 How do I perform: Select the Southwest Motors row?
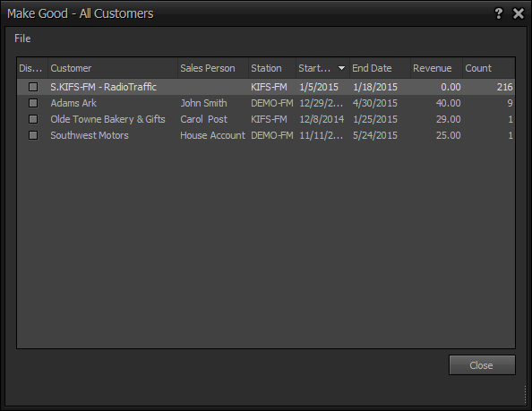click(x=266, y=135)
